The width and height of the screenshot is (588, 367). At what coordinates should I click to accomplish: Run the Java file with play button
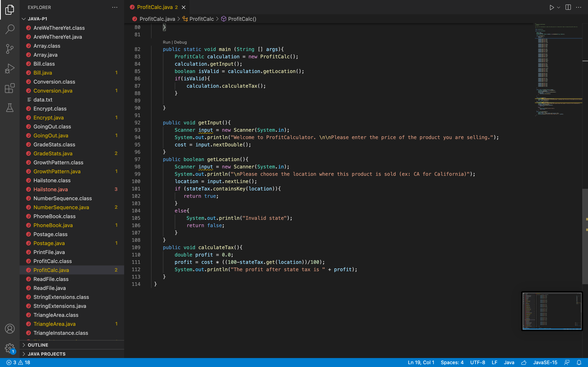coord(551,7)
